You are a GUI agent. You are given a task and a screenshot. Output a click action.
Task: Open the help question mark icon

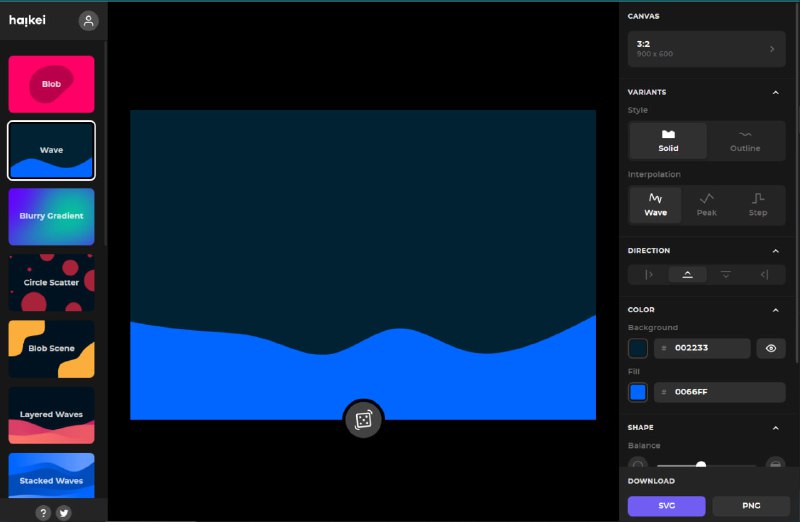coord(43,513)
